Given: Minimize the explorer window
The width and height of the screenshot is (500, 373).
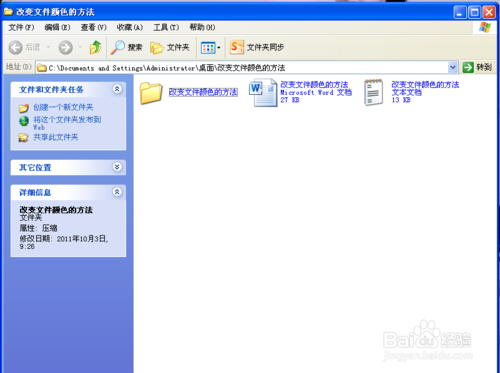Looking at the screenshot, I should click(x=460, y=13).
